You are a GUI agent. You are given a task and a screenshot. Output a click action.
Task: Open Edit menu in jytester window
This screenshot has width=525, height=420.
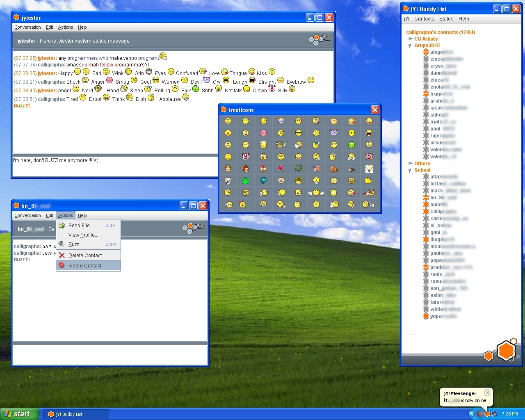(49, 27)
